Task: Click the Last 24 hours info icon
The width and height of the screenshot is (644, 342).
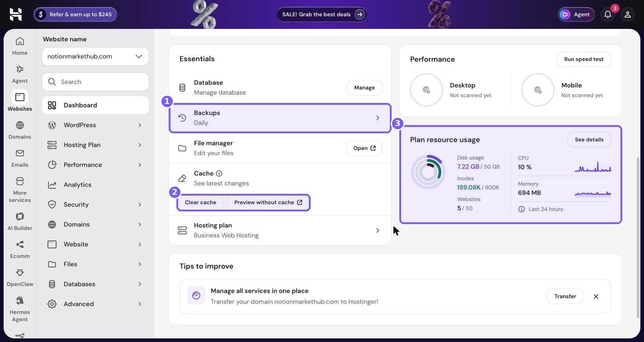Action: [521, 209]
